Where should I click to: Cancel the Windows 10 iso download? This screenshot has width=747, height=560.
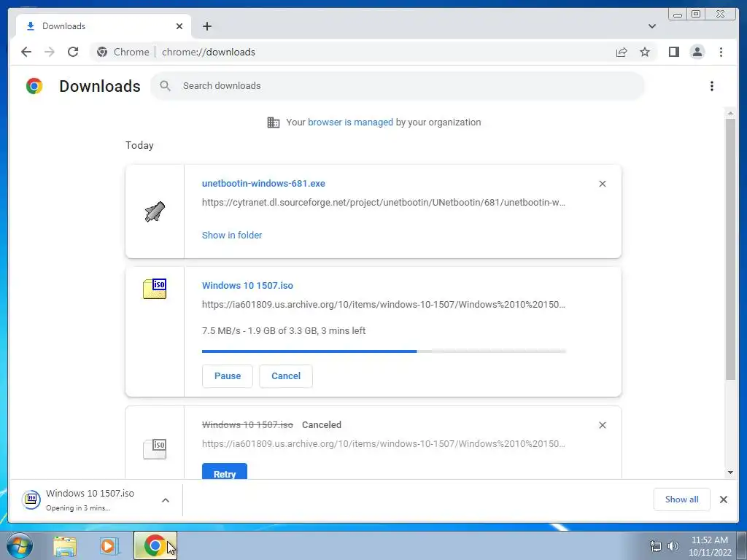pyautogui.click(x=286, y=376)
